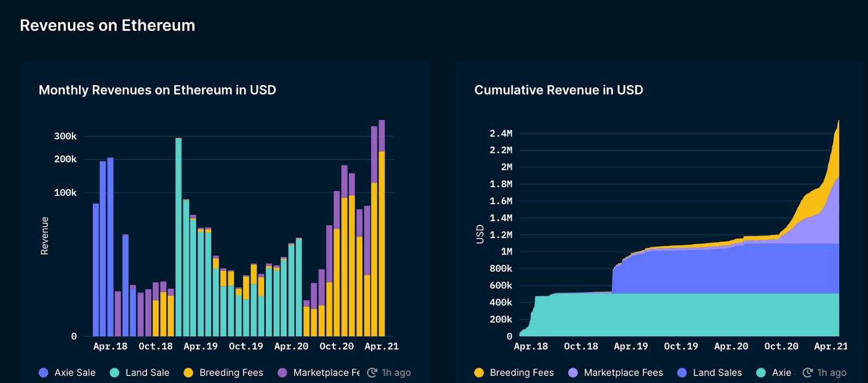
Task: Click the 300k y-axis label on the monthly chart
Action: pos(65,136)
